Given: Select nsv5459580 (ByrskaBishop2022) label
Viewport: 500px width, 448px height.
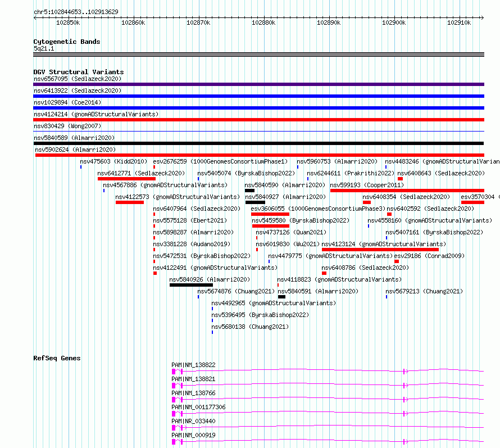Looking at the screenshot, I should click(301, 220).
